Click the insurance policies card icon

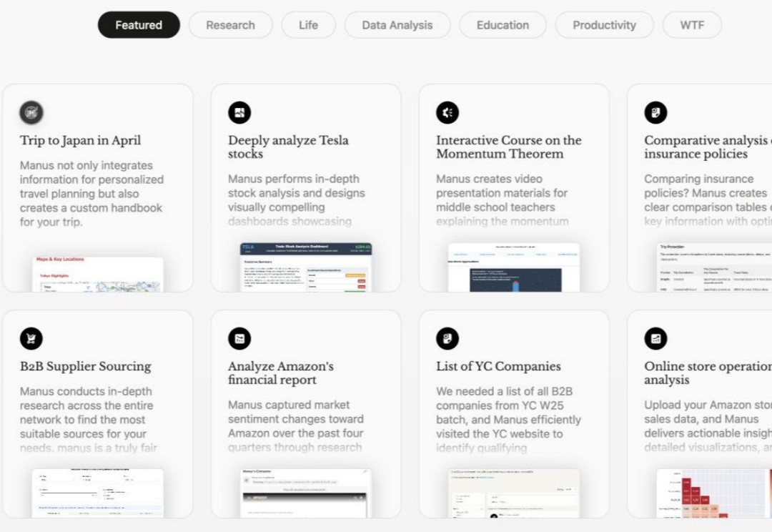click(x=655, y=113)
